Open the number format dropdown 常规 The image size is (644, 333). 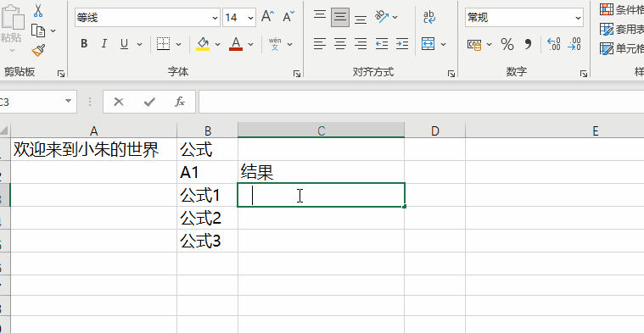[x=579, y=18]
